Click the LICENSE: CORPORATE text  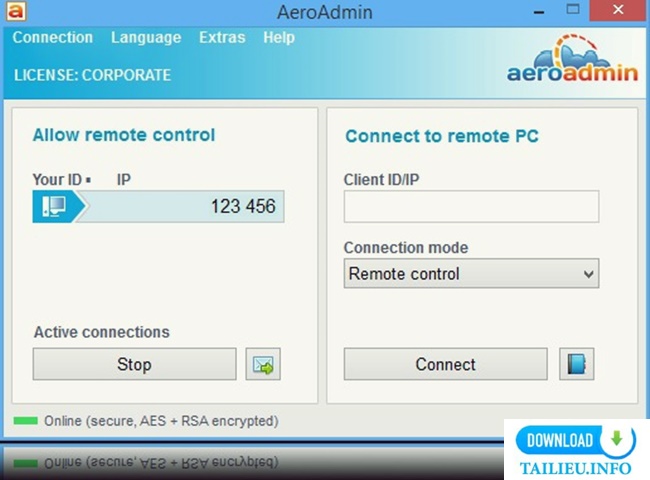coord(92,75)
